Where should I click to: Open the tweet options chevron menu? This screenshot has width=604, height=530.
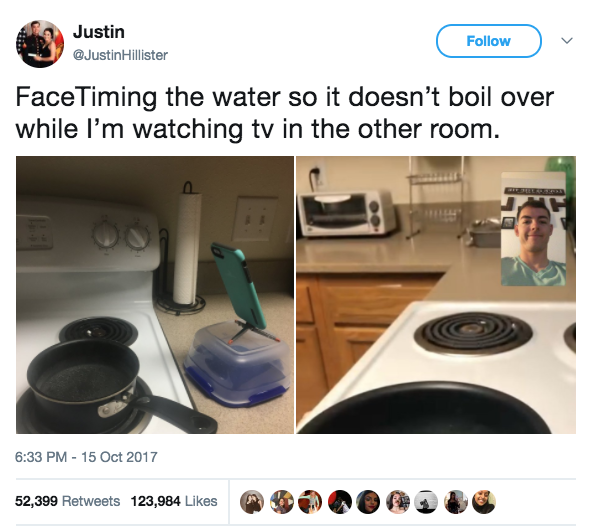point(567,40)
